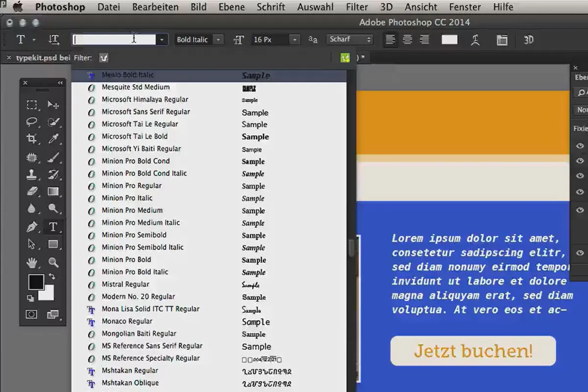Select the Brush tool

pos(53,158)
